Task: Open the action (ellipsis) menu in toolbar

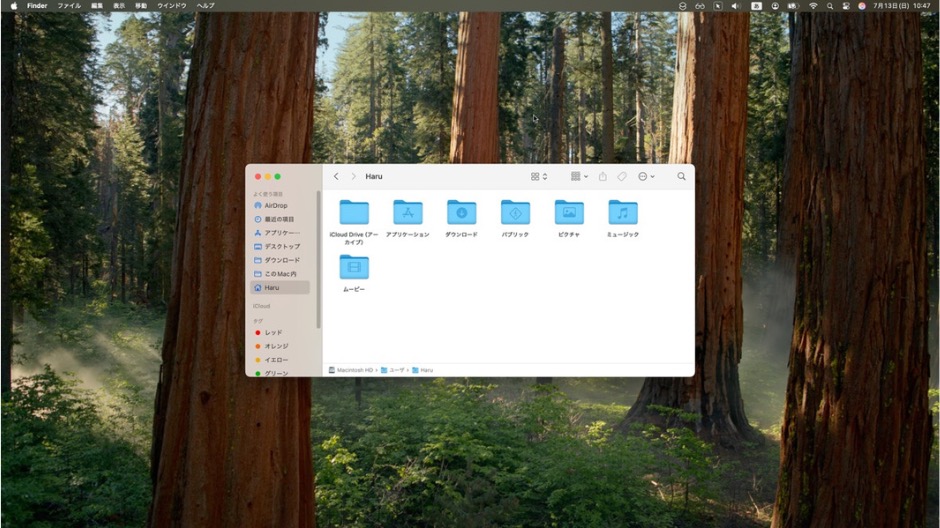Action: (646, 176)
